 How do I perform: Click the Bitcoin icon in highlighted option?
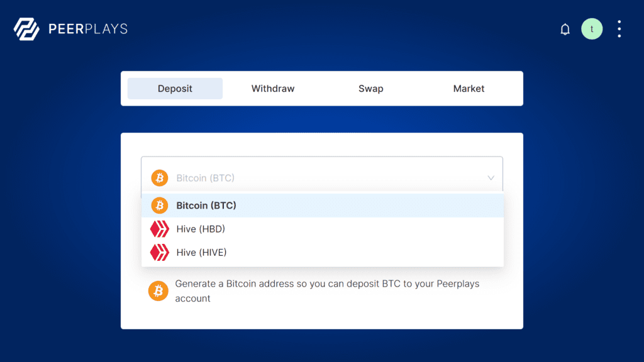159,206
